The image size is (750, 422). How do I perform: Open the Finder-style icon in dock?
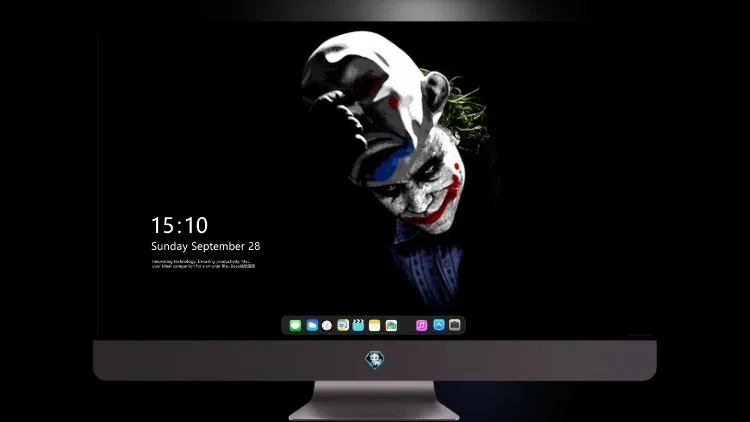(343, 325)
